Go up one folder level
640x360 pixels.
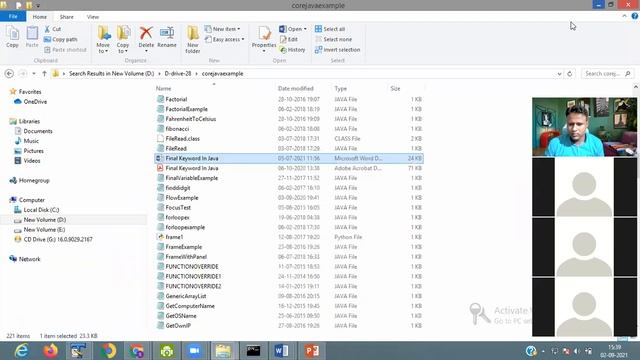click(44, 73)
